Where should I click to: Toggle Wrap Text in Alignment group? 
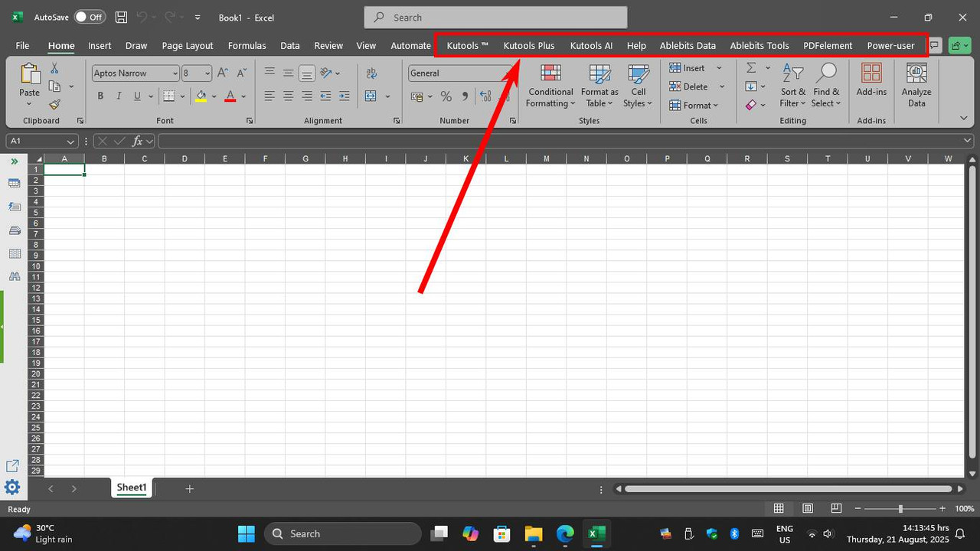click(371, 73)
